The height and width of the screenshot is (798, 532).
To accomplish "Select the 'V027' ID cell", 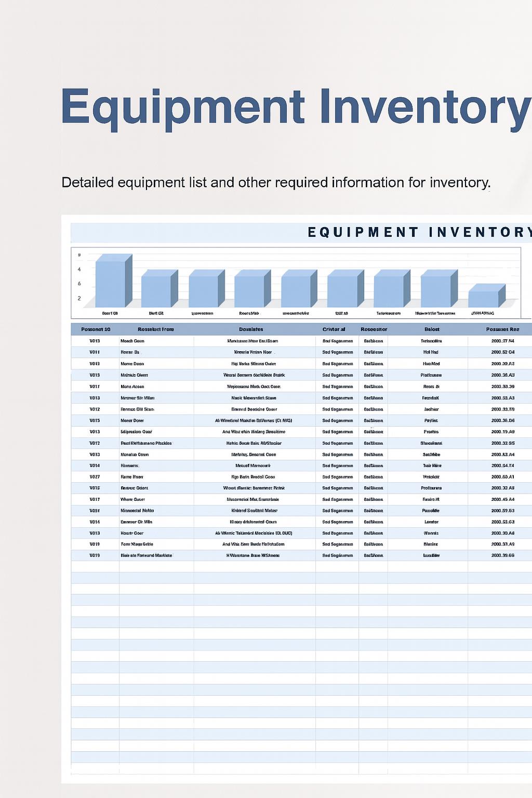I will 95,477.
